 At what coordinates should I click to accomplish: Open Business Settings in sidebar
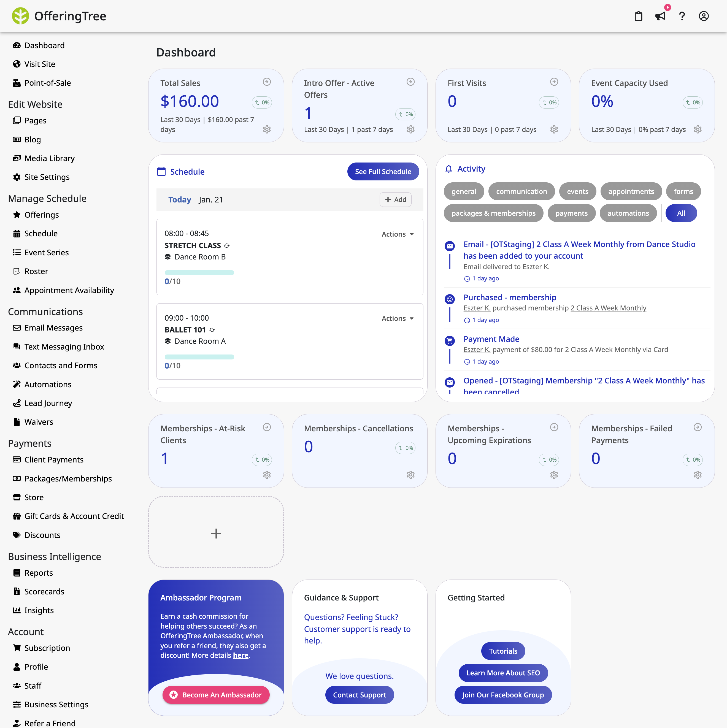(56, 705)
